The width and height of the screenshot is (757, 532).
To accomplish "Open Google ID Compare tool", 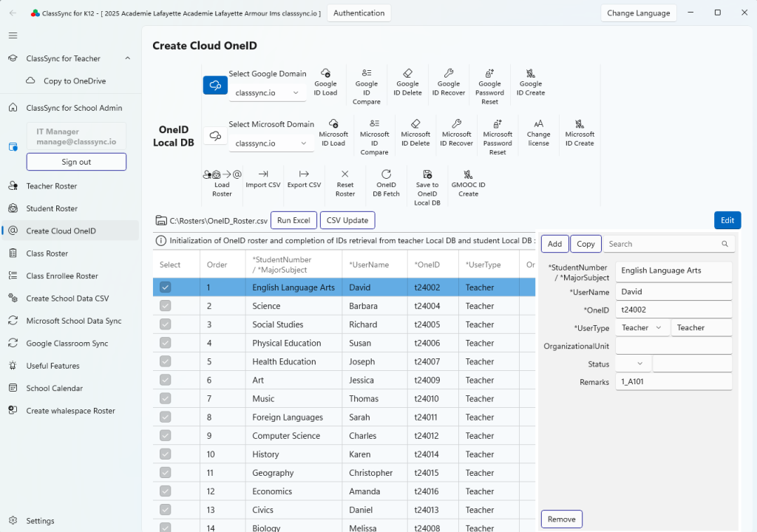I will 367,86.
